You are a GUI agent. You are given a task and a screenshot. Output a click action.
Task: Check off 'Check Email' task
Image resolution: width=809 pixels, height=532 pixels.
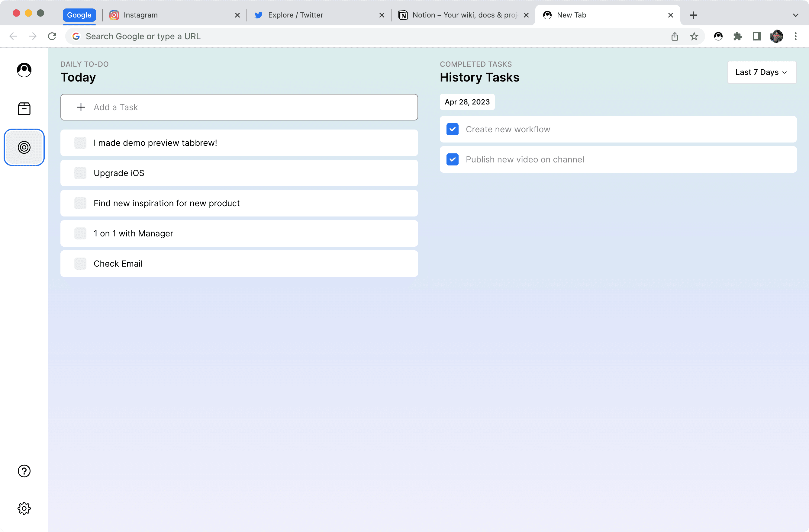pyautogui.click(x=81, y=264)
